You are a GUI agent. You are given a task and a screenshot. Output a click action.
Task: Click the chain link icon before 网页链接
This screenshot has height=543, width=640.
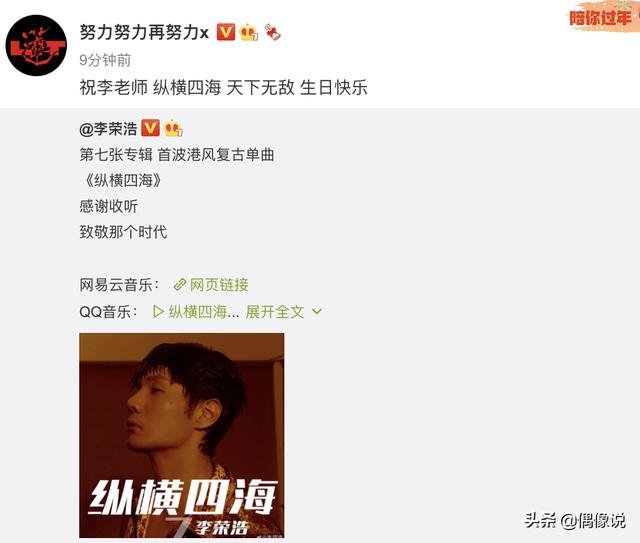click(x=180, y=285)
